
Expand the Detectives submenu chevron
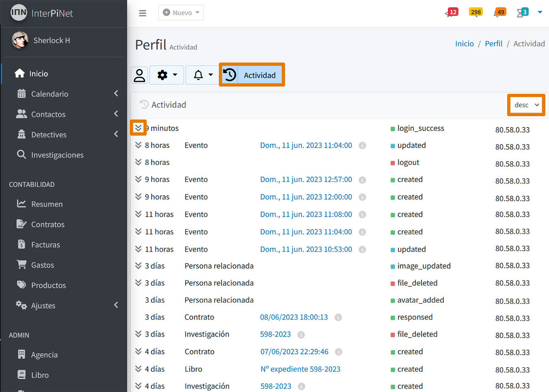[x=116, y=134]
